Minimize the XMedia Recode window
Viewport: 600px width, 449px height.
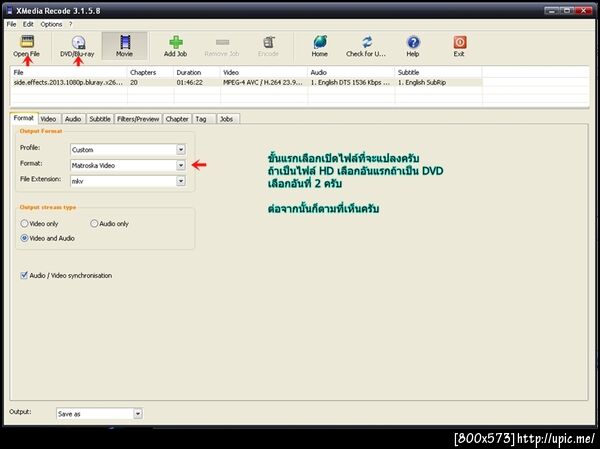551,11
